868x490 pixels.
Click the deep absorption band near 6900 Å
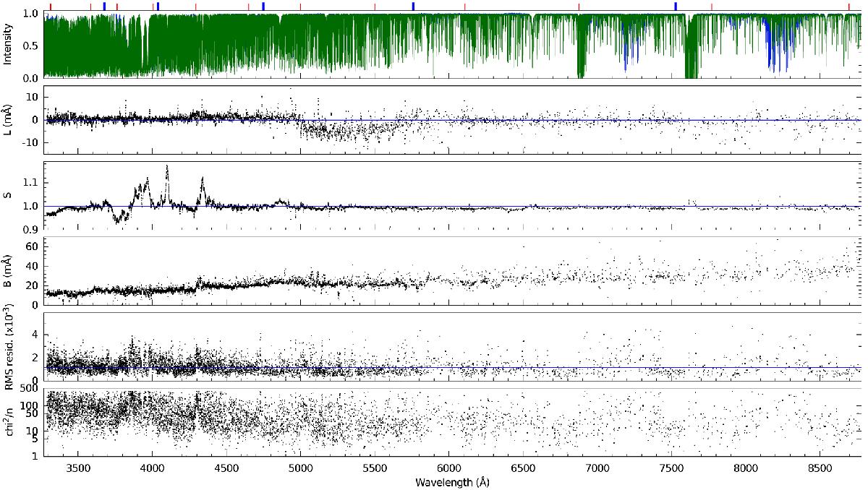[581, 69]
